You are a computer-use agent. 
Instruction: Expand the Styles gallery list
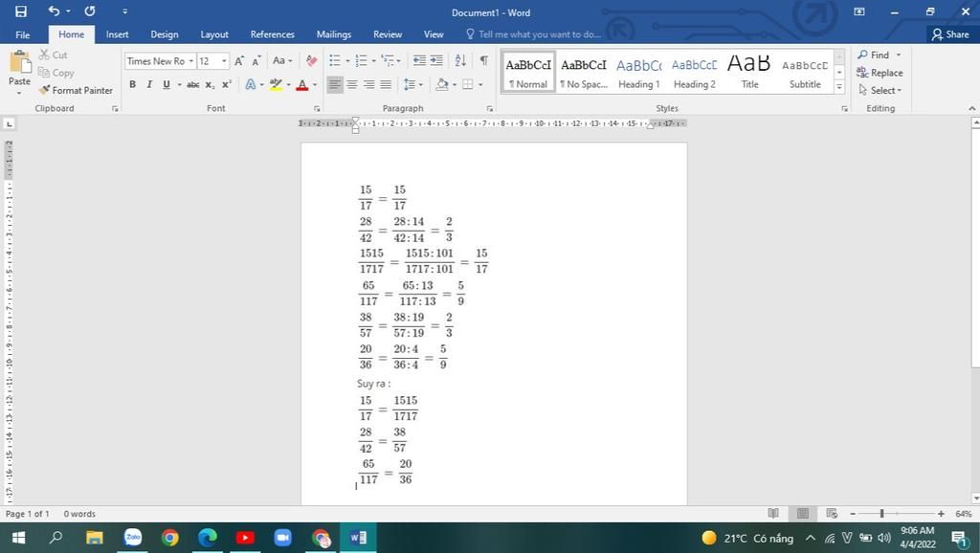pyautogui.click(x=839, y=87)
